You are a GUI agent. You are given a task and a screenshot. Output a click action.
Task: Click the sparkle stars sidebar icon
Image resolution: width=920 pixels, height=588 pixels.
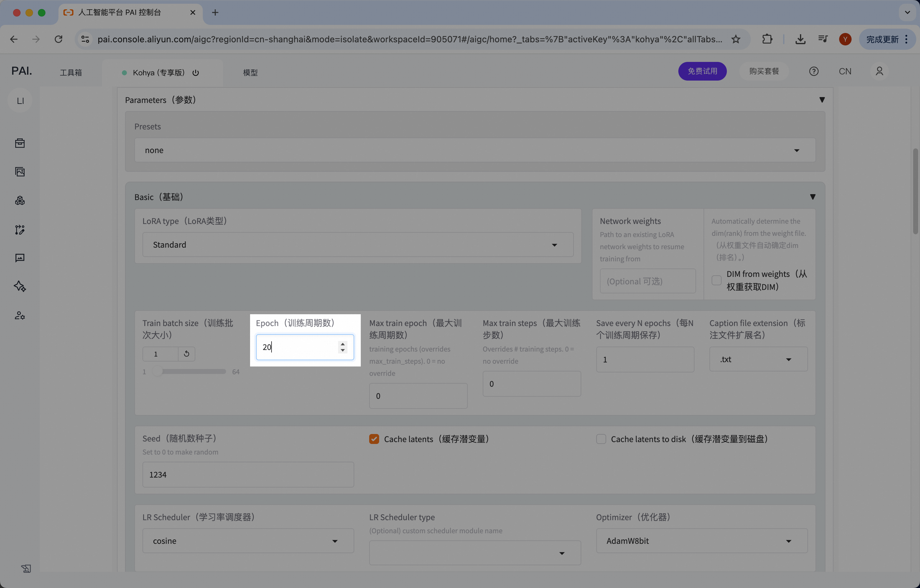click(x=20, y=287)
